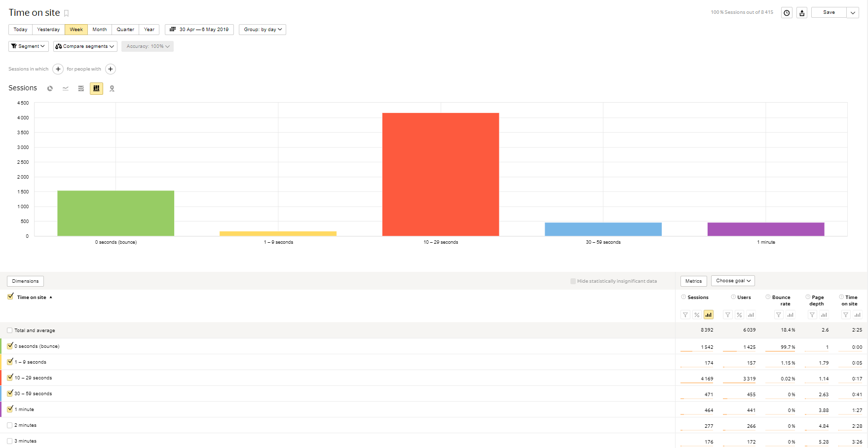Image resolution: width=868 pixels, height=448 pixels.
Task: Filter by the Sessions metric
Action: click(x=685, y=315)
